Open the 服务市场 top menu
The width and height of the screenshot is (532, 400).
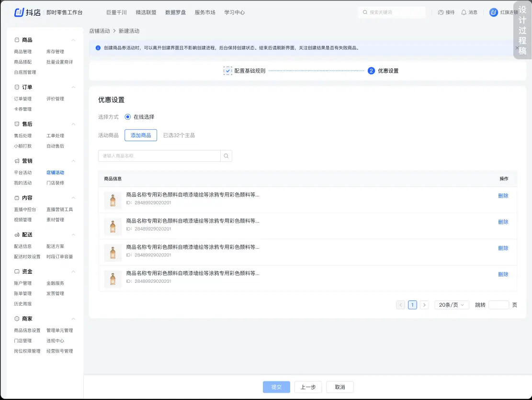click(x=205, y=12)
